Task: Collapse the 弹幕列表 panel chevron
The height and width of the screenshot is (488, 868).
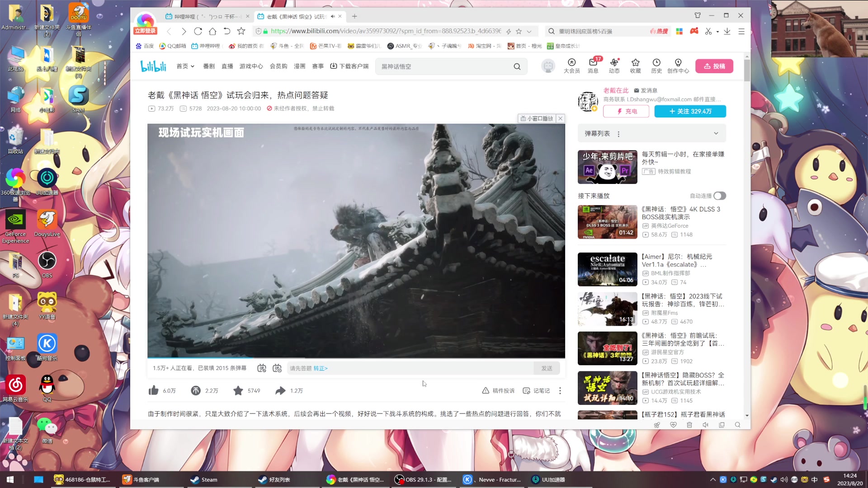Action: (716, 133)
